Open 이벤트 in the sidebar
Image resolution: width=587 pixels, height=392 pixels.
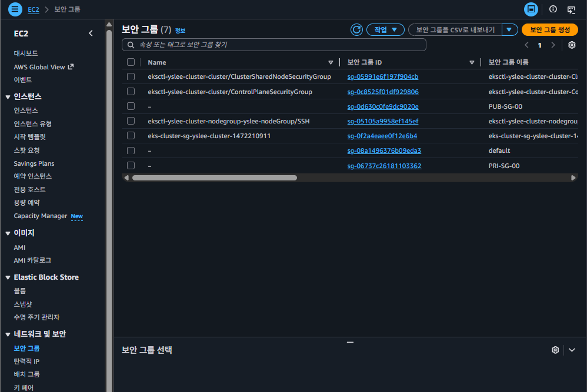click(23, 80)
